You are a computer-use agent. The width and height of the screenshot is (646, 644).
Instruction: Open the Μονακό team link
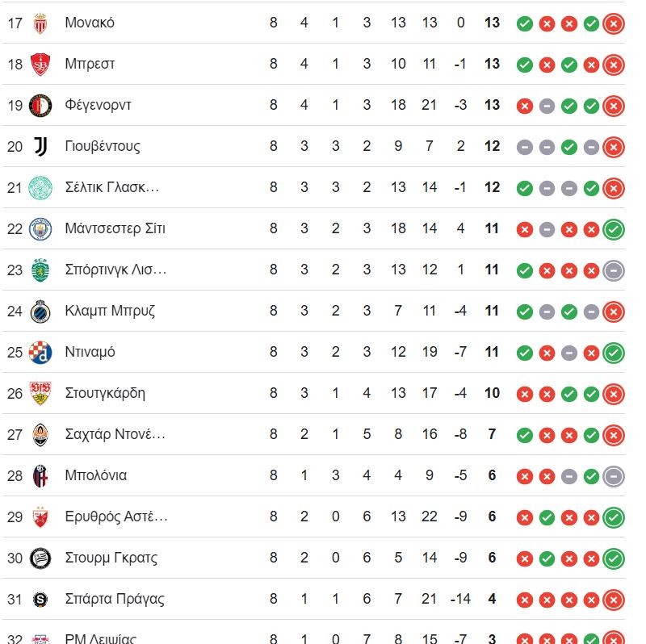(x=90, y=23)
